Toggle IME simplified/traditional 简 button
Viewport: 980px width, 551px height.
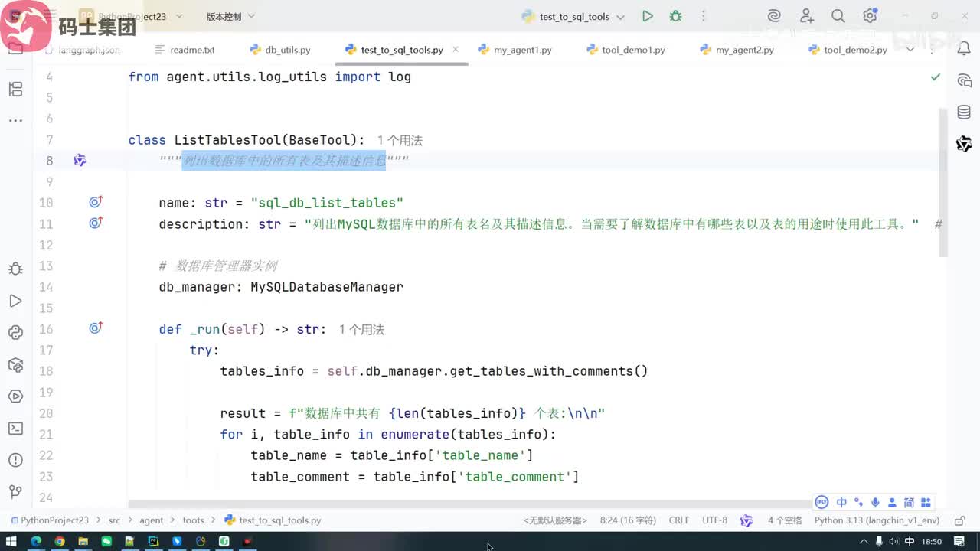click(x=909, y=503)
